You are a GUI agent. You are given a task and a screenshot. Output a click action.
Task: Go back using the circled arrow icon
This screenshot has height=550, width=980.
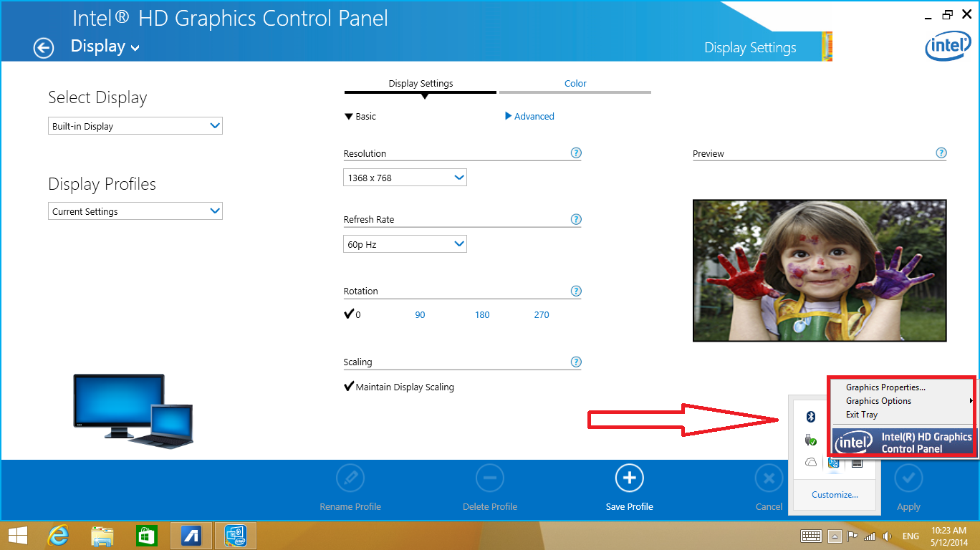(x=44, y=48)
